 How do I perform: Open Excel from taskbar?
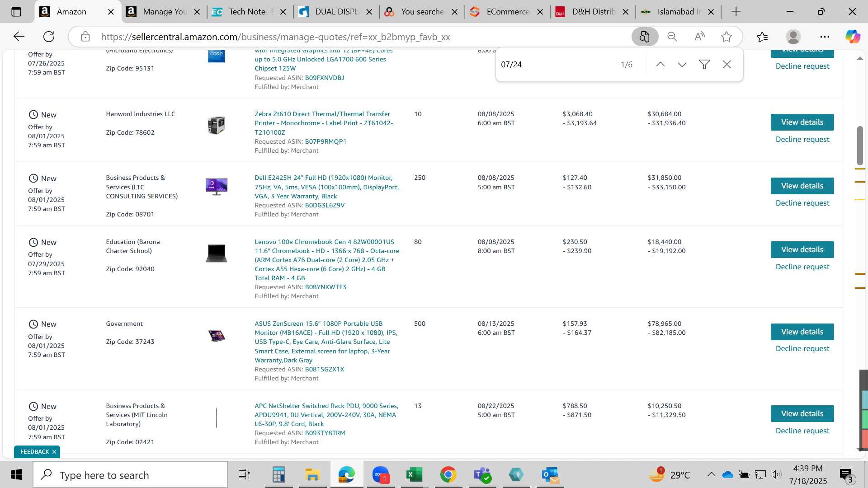414,475
